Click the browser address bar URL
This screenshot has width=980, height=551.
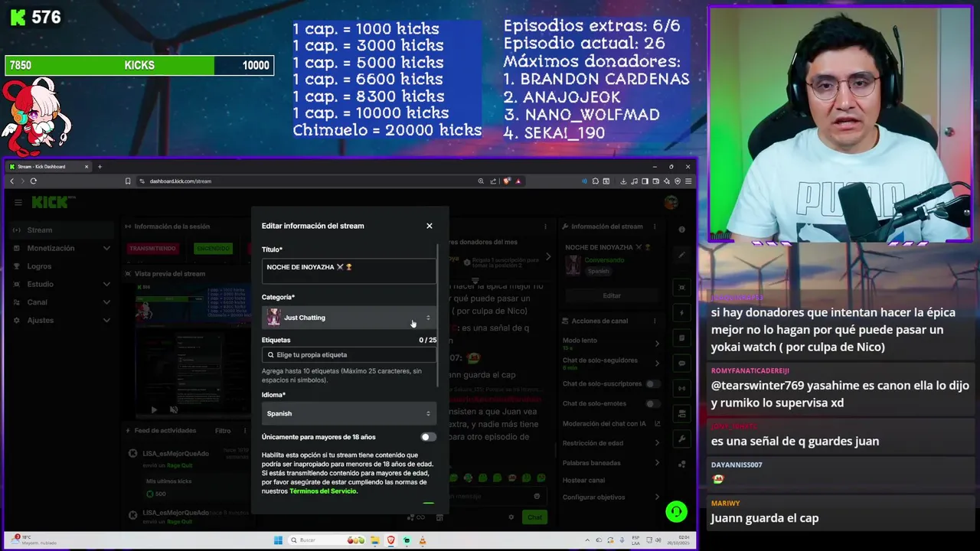click(x=181, y=181)
